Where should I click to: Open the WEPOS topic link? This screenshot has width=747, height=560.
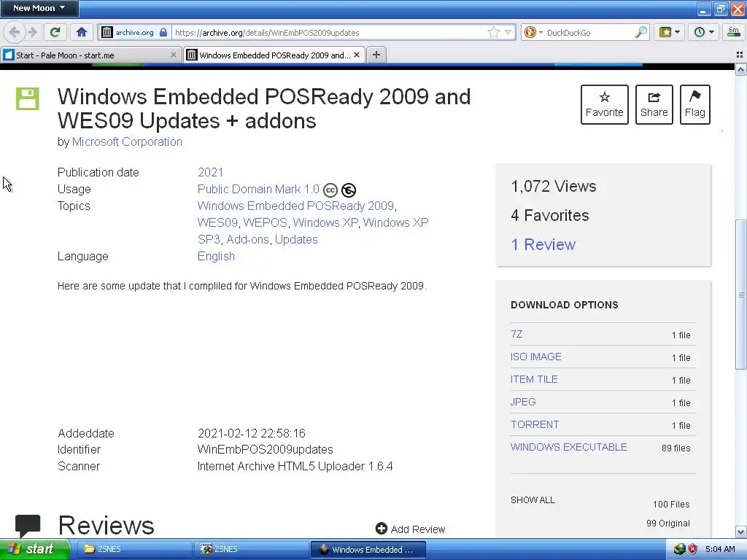pyautogui.click(x=266, y=222)
